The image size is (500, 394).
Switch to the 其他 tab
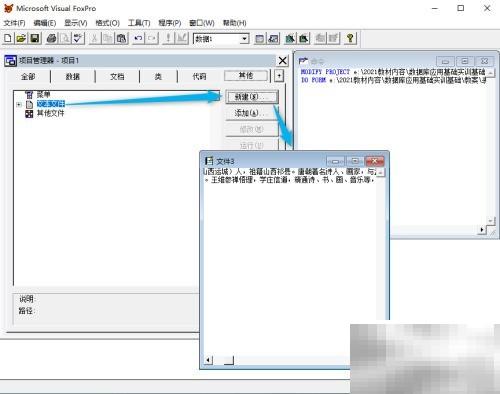246,76
